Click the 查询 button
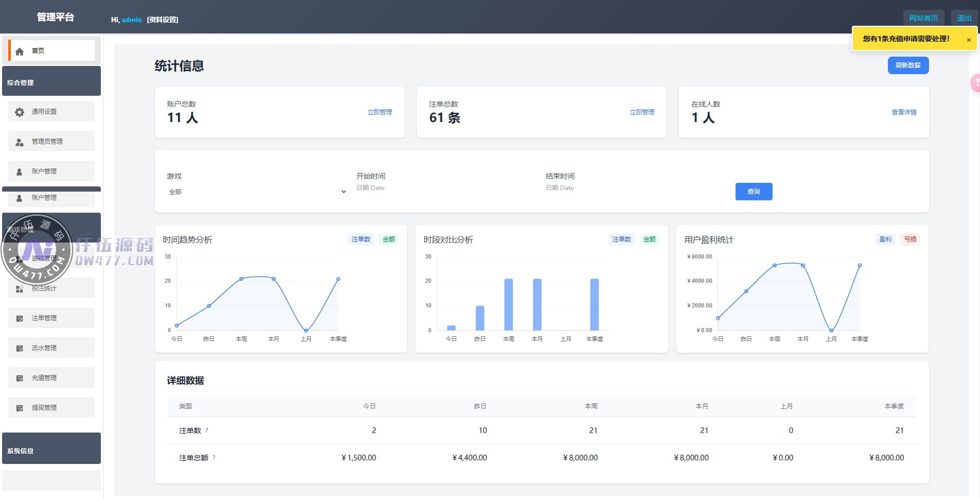Viewport: 980px width, 499px height. [x=754, y=192]
